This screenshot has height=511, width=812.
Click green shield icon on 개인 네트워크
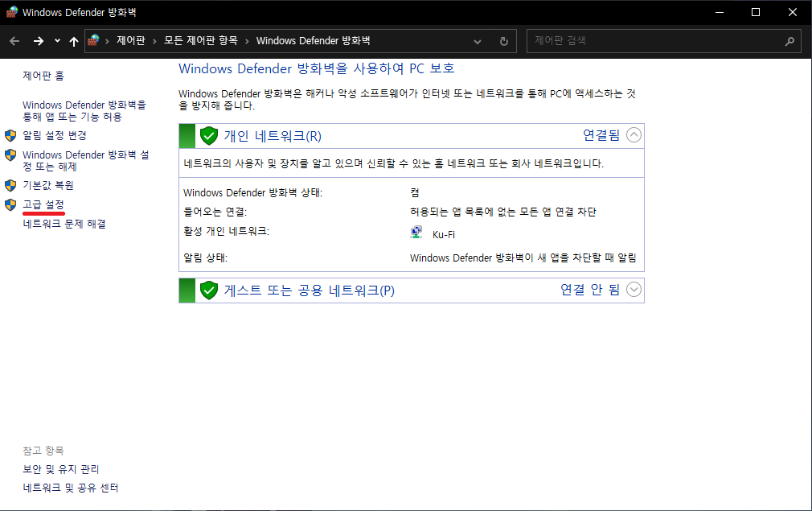[209, 136]
